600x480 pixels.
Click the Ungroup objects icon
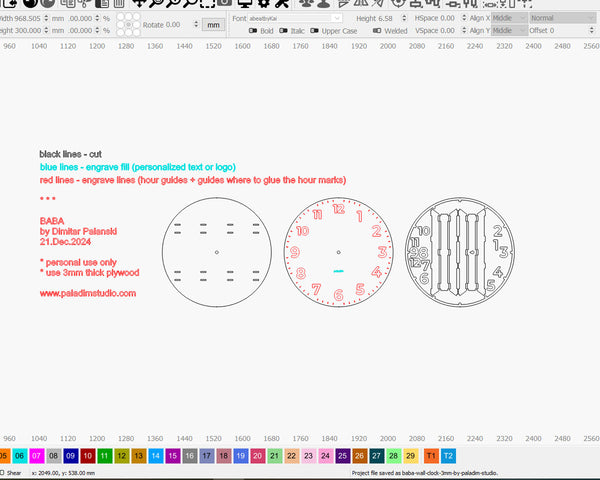(324, 3)
